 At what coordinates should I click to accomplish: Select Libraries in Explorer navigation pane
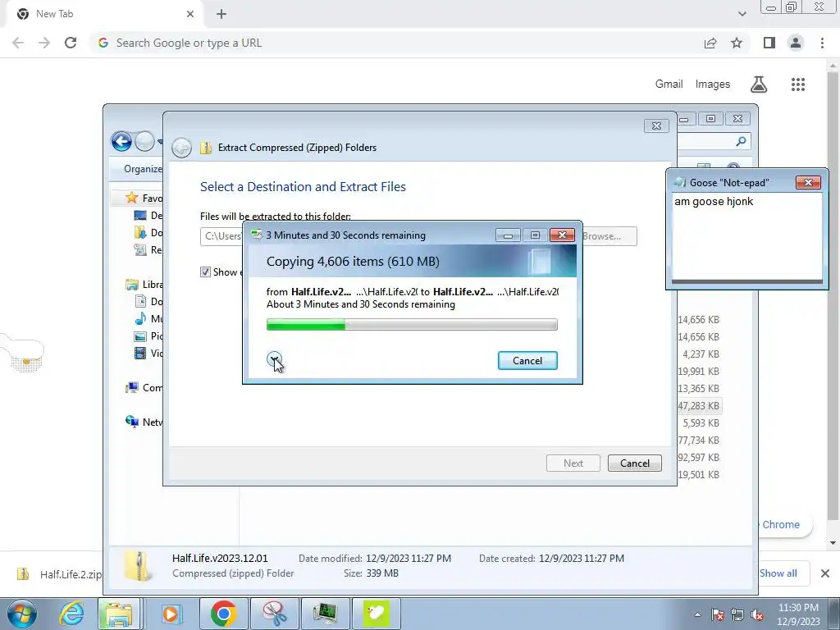tap(144, 285)
